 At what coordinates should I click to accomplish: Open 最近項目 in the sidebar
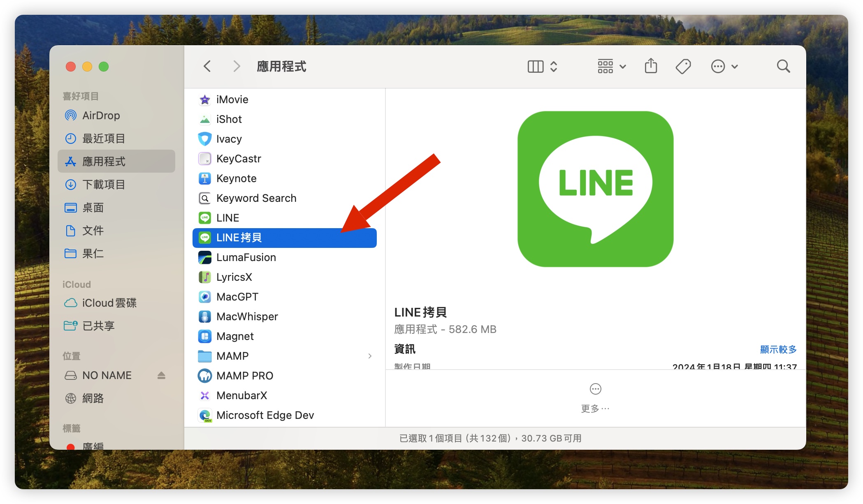116,139
